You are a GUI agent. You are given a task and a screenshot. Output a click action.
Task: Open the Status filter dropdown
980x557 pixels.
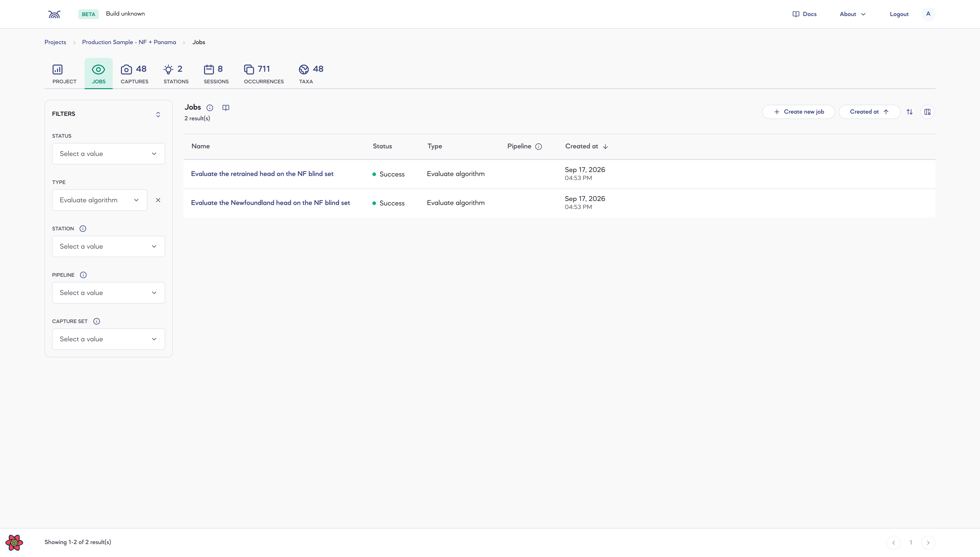(x=109, y=154)
